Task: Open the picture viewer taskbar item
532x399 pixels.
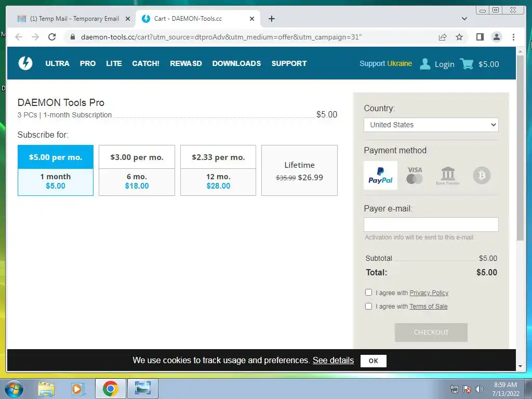Action: (142, 389)
